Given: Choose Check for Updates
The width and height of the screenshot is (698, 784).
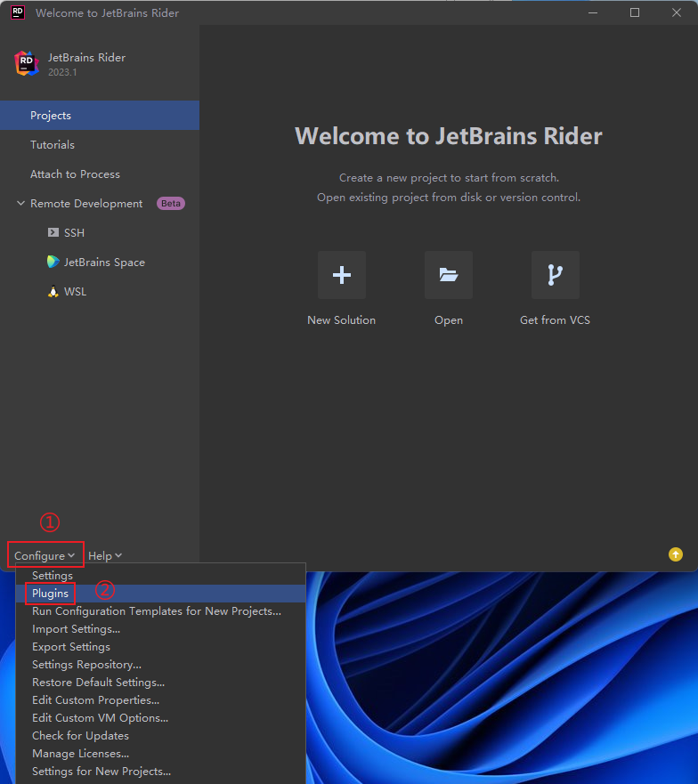Looking at the screenshot, I should [x=160, y=736].
